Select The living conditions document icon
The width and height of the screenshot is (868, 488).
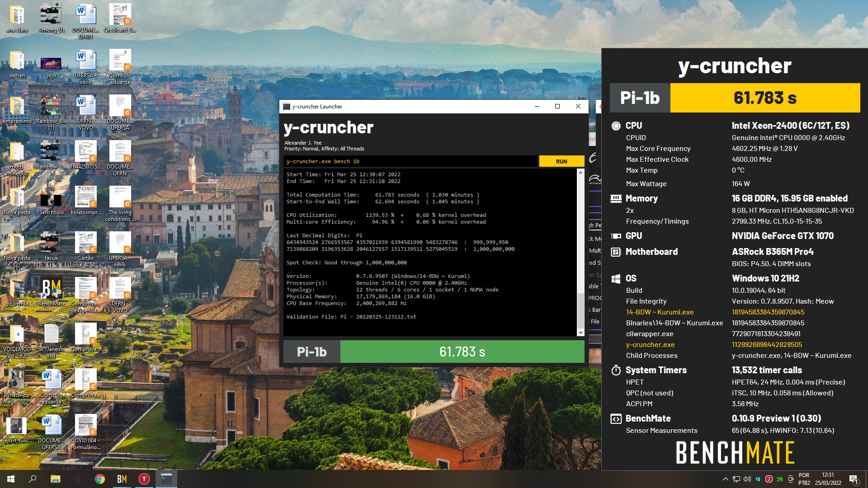tap(120, 205)
